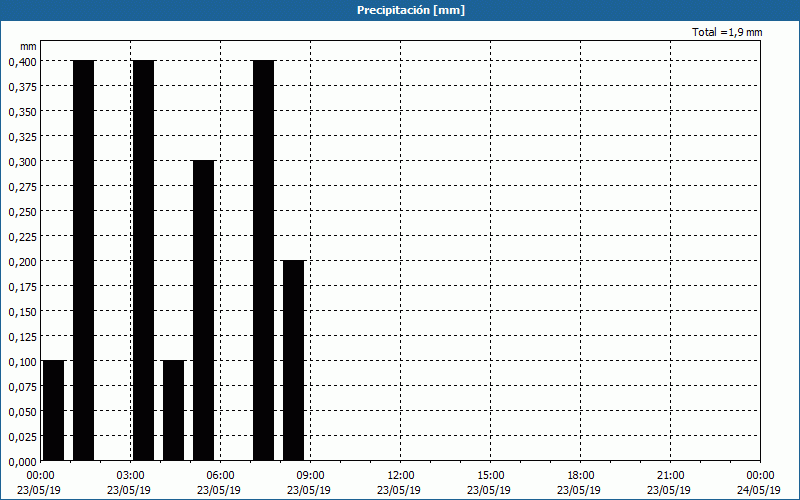The width and height of the screenshot is (800, 500).
Task: Click the 00:00 24/05/19 time label
Action: point(759,483)
